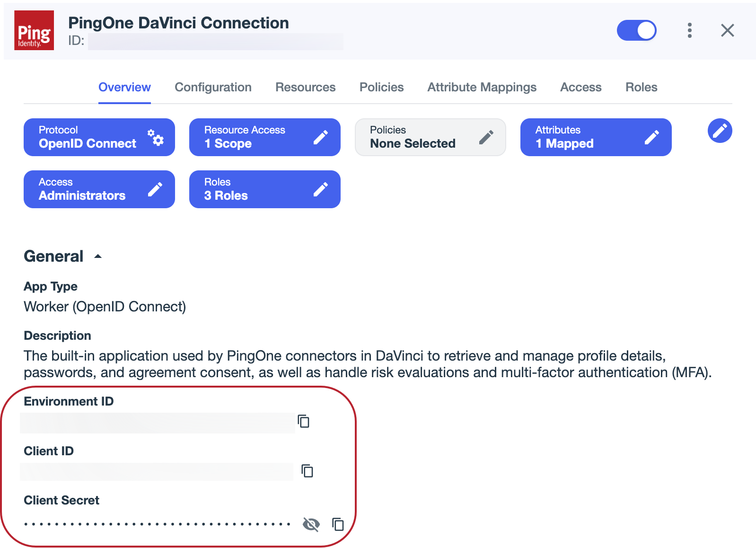The image size is (756, 548).
Task: Copy the Client ID value
Action: [x=307, y=471]
